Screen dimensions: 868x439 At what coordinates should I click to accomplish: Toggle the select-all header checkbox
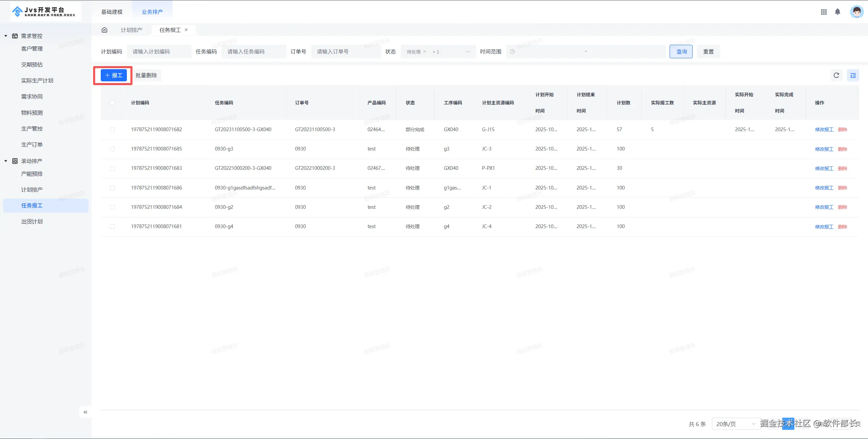pyautogui.click(x=112, y=103)
